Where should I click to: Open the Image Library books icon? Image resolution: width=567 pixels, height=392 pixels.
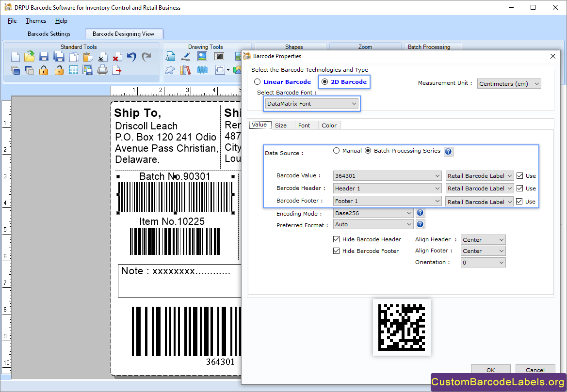[185, 70]
